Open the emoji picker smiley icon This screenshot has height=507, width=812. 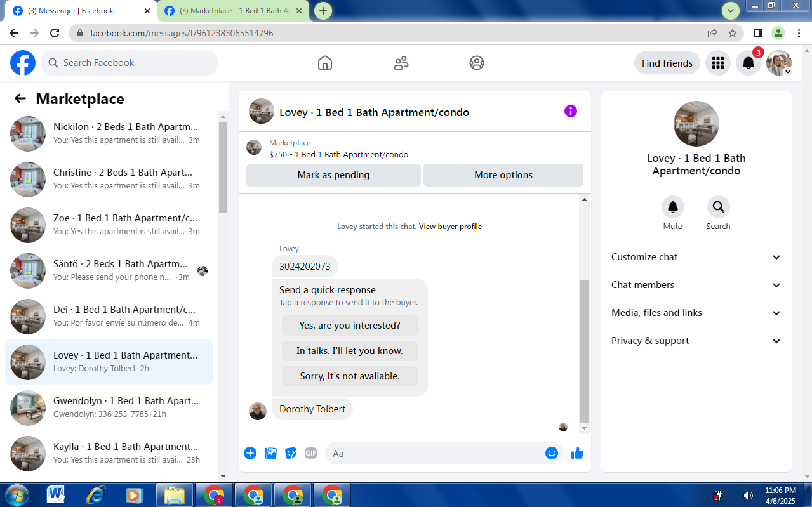pyautogui.click(x=552, y=453)
